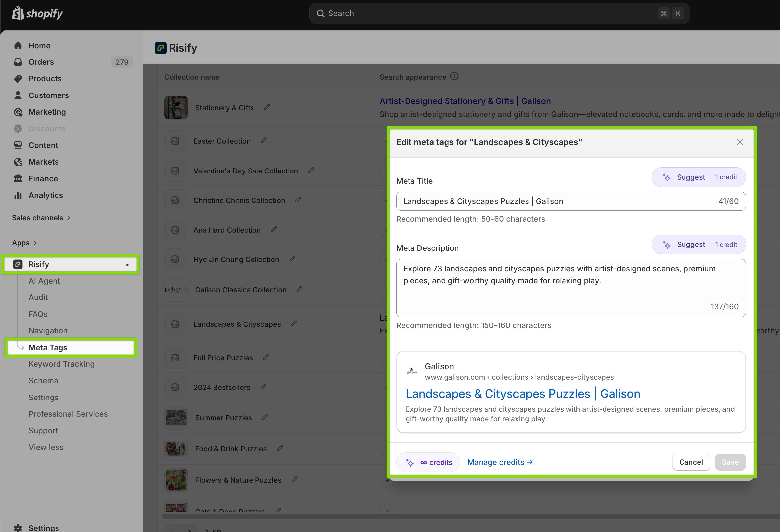Image resolution: width=780 pixels, height=532 pixels.
Task: Click the Galison Classics Collection logo thumbnail
Action: pos(176,290)
